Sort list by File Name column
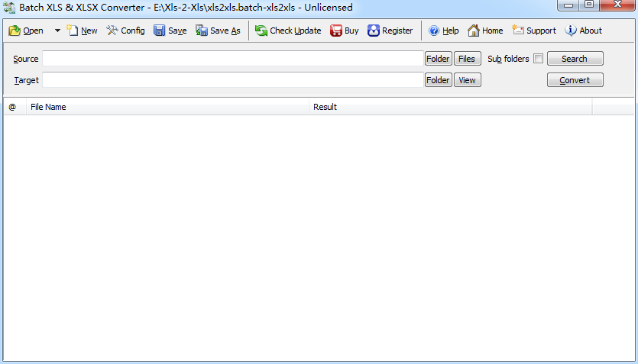The height and width of the screenshot is (364, 638). pyautogui.click(x=167, y=107)
